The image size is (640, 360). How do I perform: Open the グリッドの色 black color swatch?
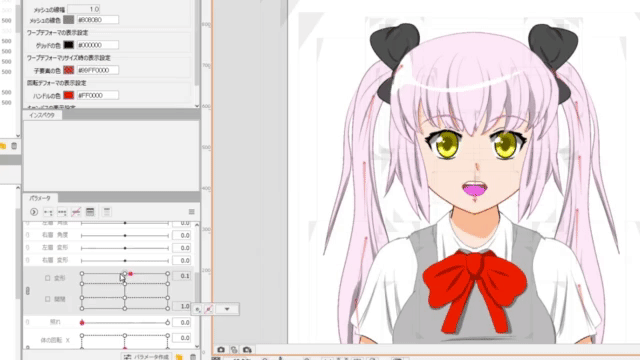[x=69, y=45]
